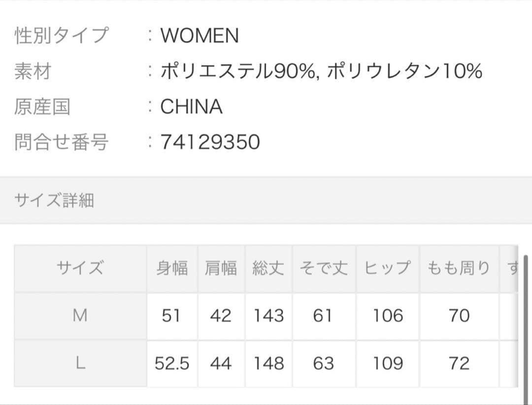Click the 性別タイプ label
The image size is (532, 405).
pos(61,36)
